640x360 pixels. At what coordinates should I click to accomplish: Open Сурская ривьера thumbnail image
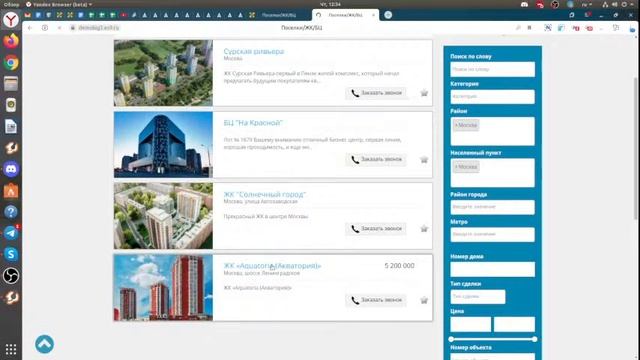coord(163,73)
